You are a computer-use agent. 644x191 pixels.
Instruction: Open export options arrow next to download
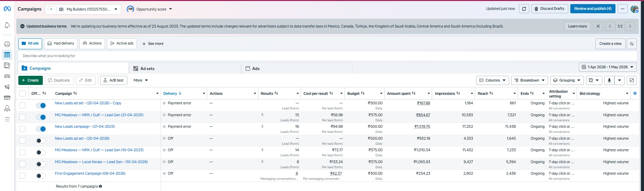click(x=620, y=80)
